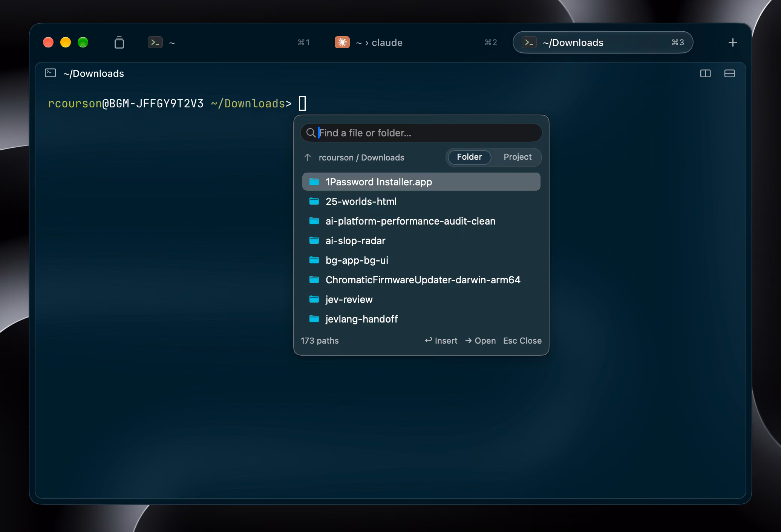Click the folder icon beside 1Password Installer.app

tap(314, 182)
